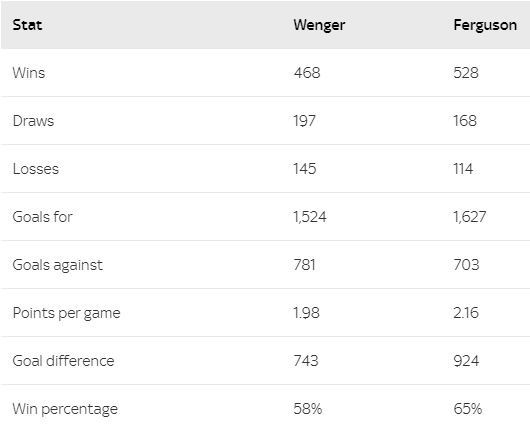This screenshot has width=530, height=428.
Task: Select the Draws row label
Action: point(33,121)
